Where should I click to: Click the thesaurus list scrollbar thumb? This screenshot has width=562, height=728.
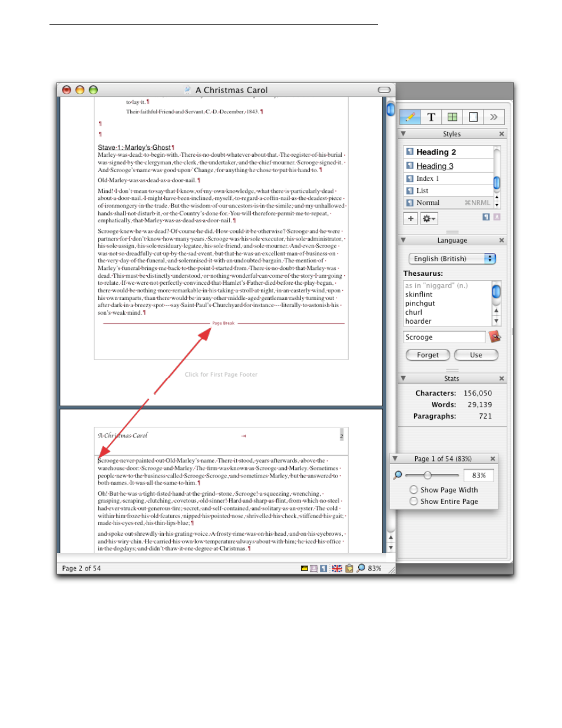[x=497, y=291]
